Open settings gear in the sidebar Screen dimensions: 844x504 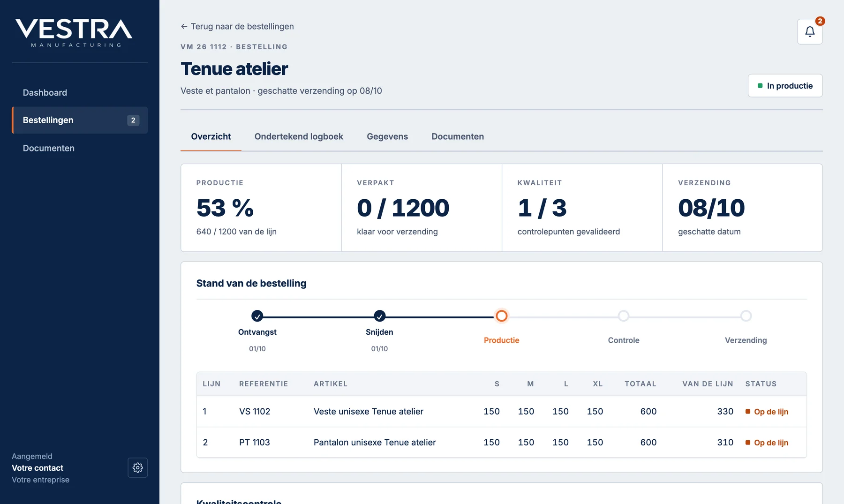[137, 467]
